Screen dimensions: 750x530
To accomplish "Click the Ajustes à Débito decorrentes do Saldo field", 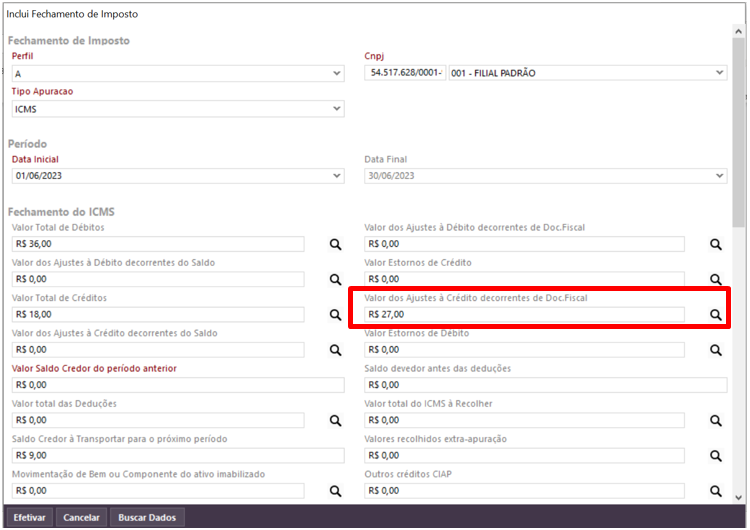I will click(x=158, y=279).
